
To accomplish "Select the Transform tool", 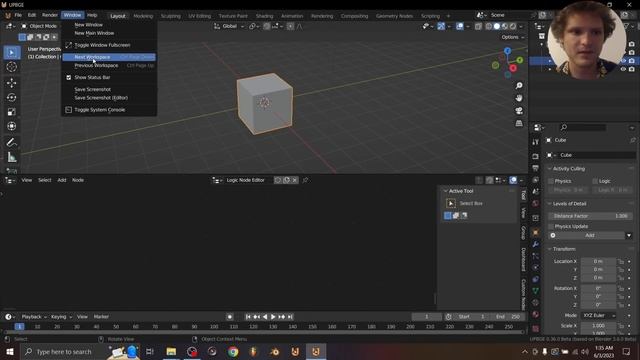I will pyautogui.click(x=11, y=126).
